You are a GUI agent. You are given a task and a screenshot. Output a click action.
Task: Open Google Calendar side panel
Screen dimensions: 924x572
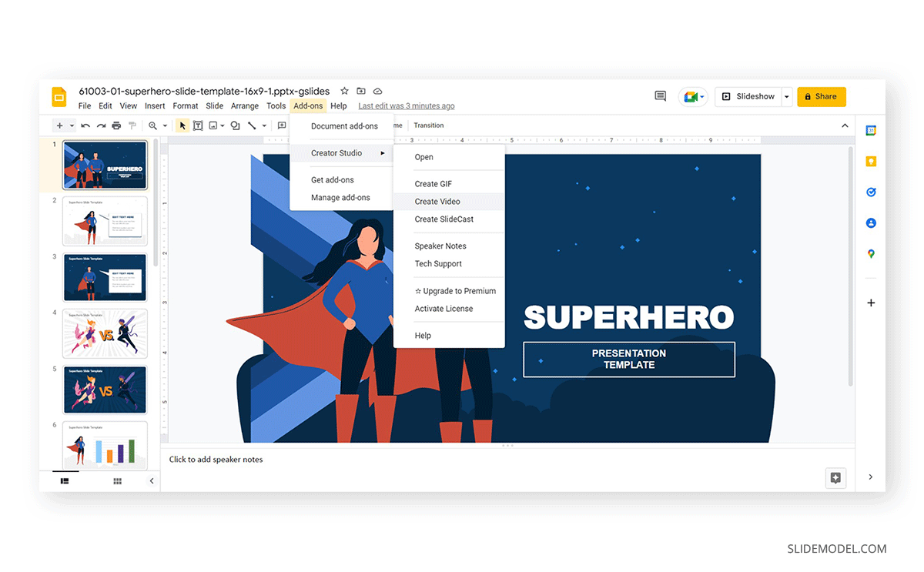pos(871,131)
